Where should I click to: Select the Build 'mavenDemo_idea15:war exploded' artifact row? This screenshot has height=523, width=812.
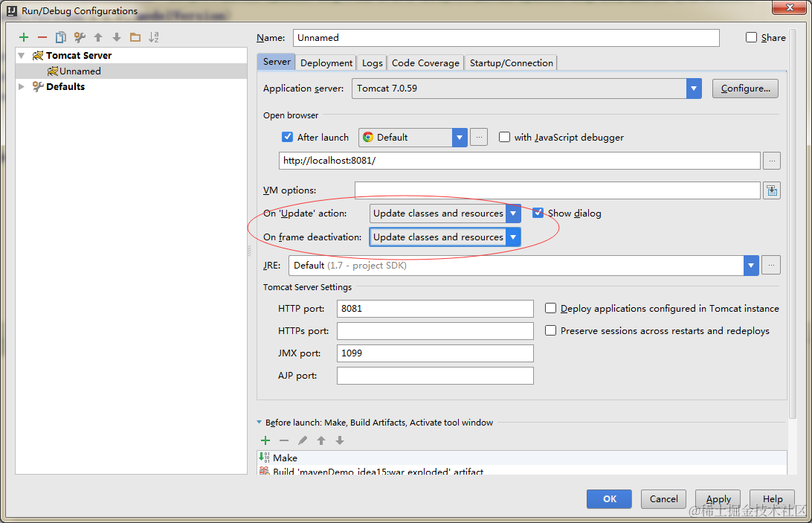point(522,471)
